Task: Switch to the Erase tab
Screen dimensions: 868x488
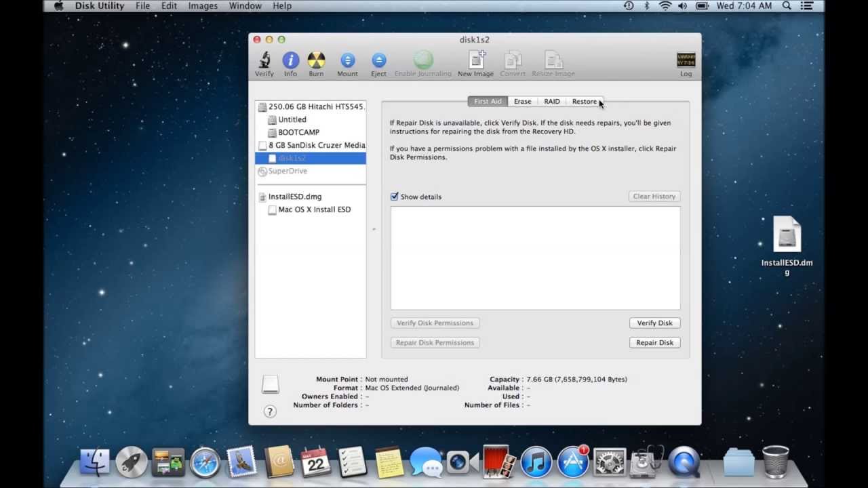Action: coord(522,102)
